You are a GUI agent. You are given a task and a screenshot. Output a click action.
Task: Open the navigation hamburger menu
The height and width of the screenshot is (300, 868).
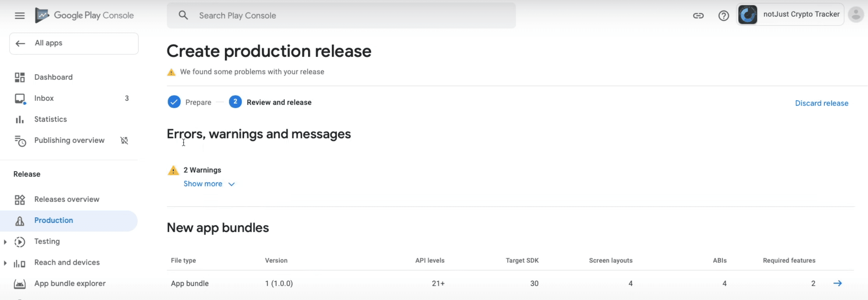click(19, 15)
